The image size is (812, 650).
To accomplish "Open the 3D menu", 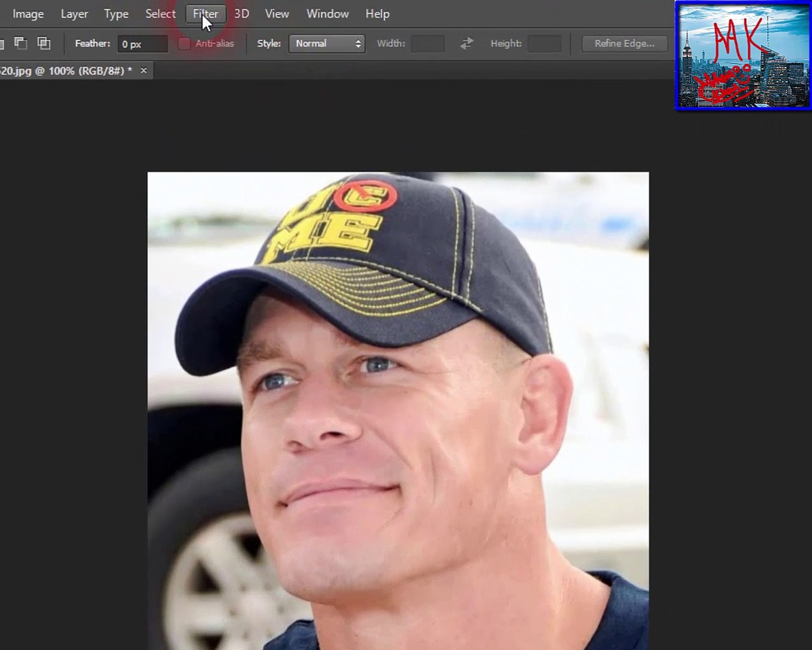I will 241,14.
